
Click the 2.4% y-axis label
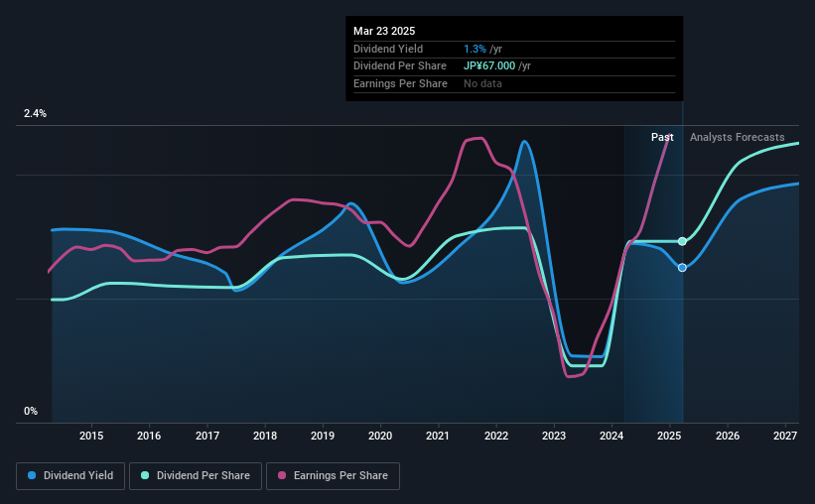point(35,113)
